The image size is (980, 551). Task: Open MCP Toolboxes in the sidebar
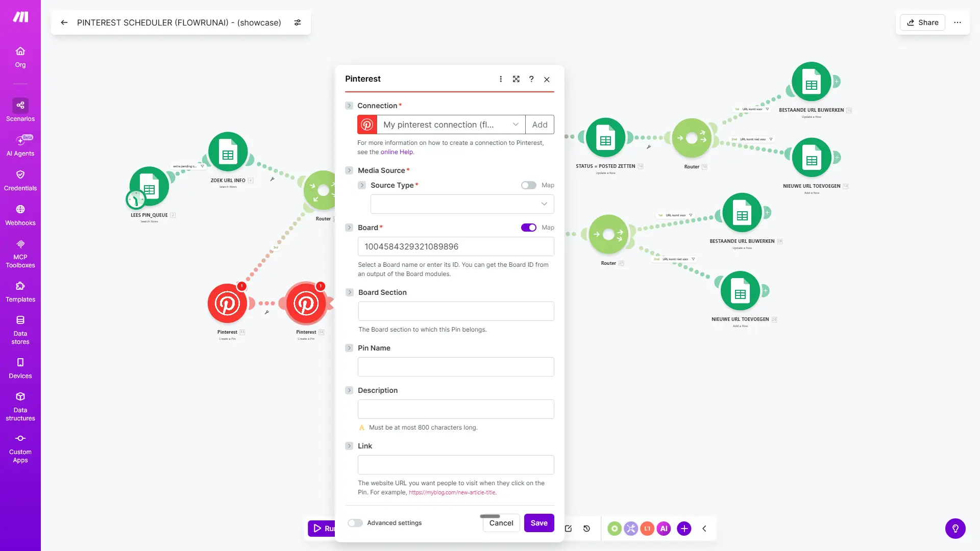(20, 254)
